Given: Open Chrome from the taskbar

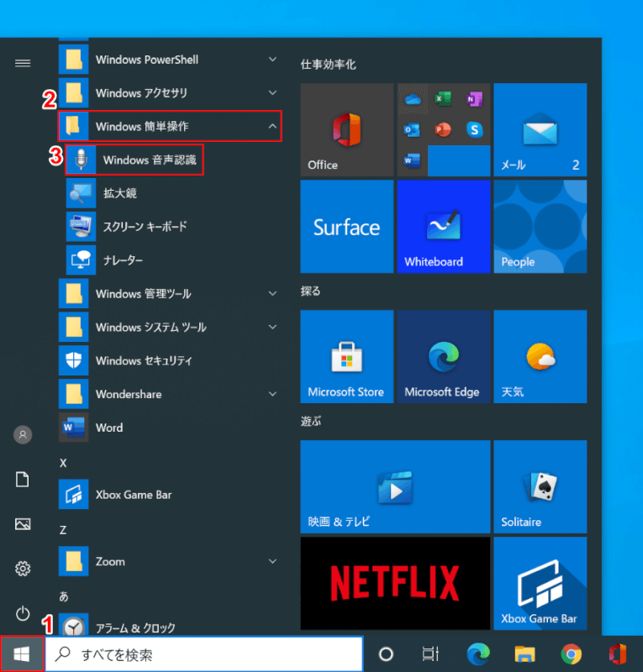Looking at the screenshot, I should tap(571, 654).
